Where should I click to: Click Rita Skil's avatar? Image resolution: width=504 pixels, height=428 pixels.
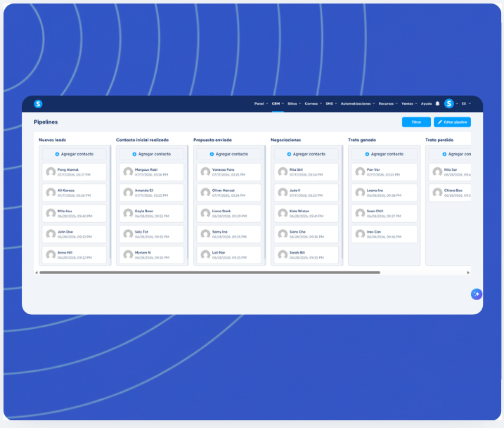pyautogui.click(x=283, y=172)
